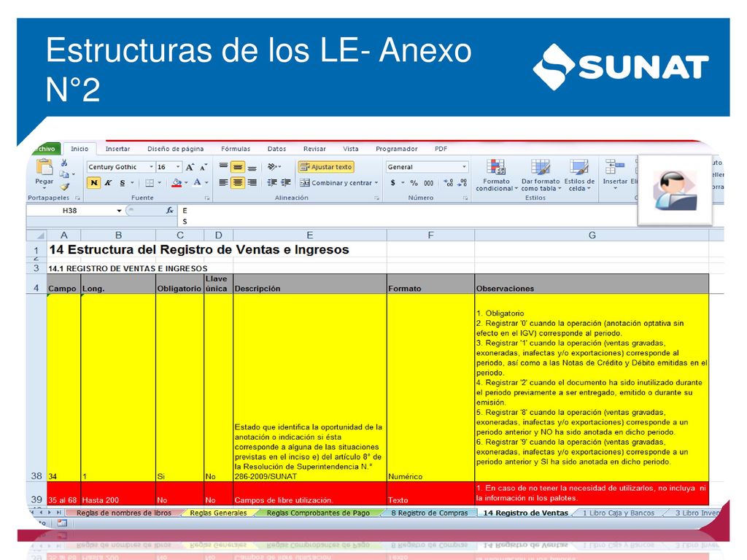This screenshot has height=560, width=747.
Task: Click Combinar y centrar button
Action: [x=338, y=183]
